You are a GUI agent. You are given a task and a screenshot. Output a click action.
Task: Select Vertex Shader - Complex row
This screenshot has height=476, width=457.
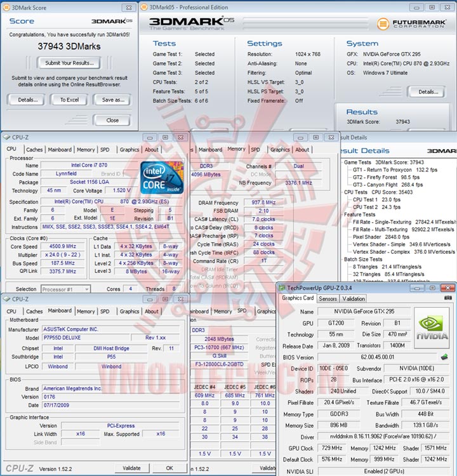point(404,252)
